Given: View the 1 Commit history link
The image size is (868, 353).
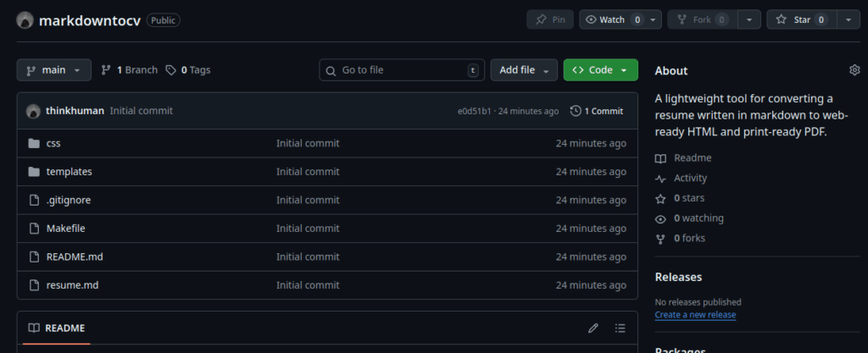Looking at the screenshot, I should (597, 111).
